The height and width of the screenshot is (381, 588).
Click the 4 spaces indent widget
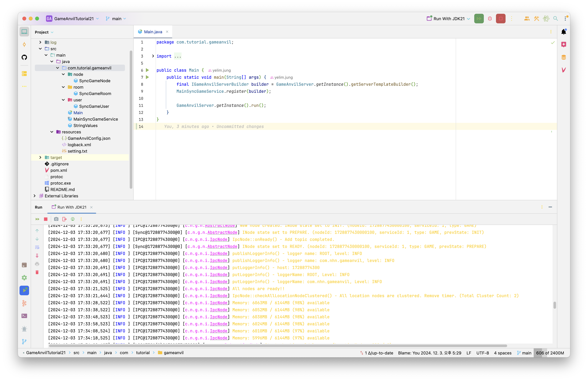(503, 353)
